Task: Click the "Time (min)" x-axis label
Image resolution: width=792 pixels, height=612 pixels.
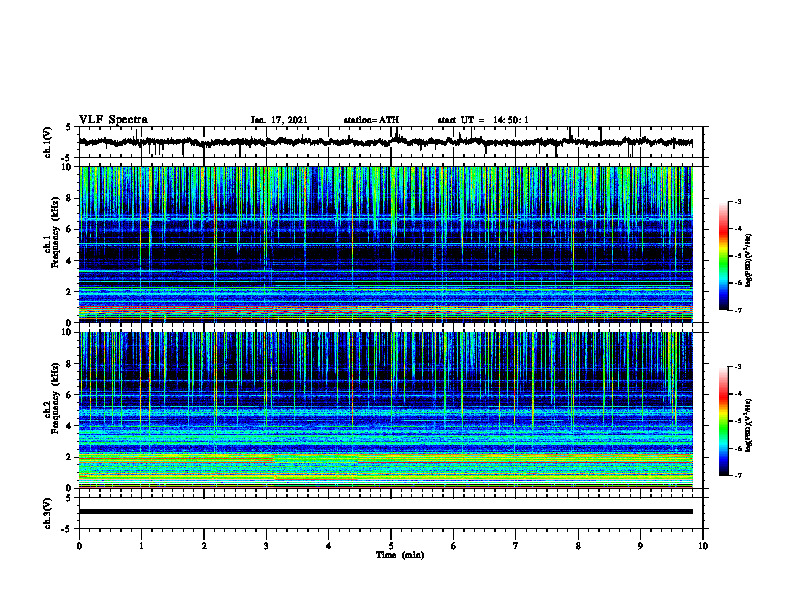Action: click(400, 555)
